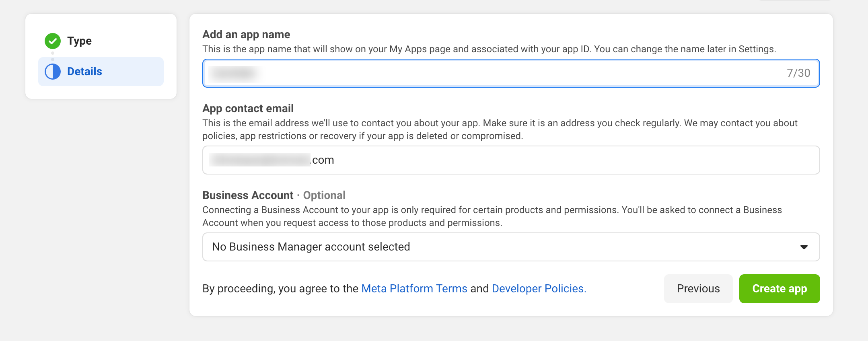Open the Meta Platform Terms link
Viewport: 868px width, 341px height.
pos(414,289)
